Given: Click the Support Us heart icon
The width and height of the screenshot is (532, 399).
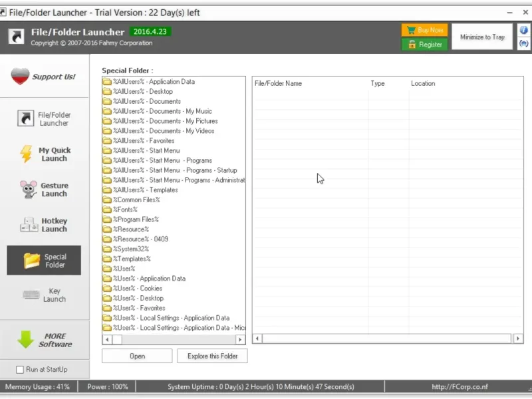Looking at the screenshot, I should point(20,76).
